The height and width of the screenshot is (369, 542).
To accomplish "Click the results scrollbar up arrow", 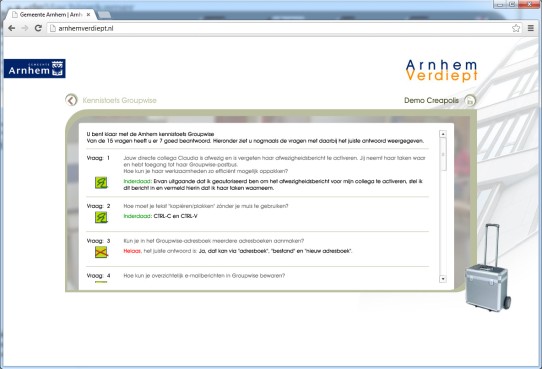I will point(443,134).
